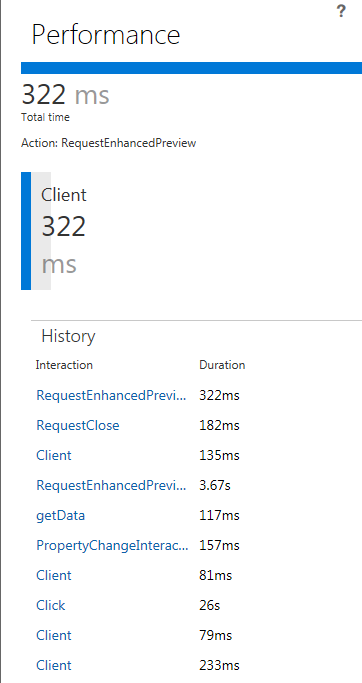Open the RequestClose interaction entry
Image resolution: width=362 pixels, height=683 pixels.
tap(78, 425)
